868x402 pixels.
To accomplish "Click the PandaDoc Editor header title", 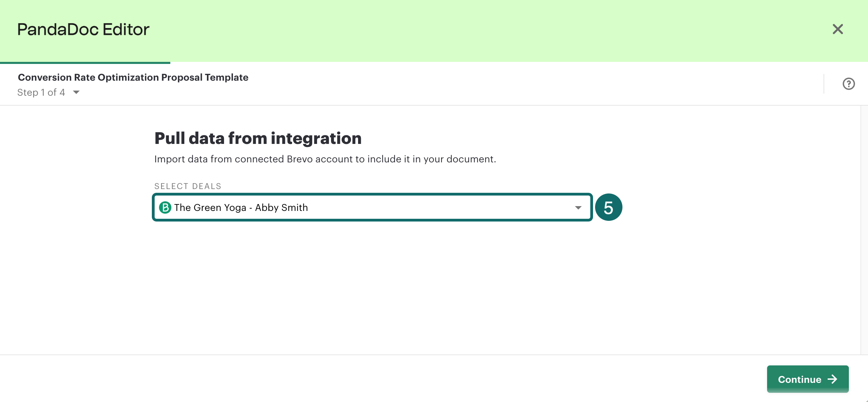I will 83,29.
